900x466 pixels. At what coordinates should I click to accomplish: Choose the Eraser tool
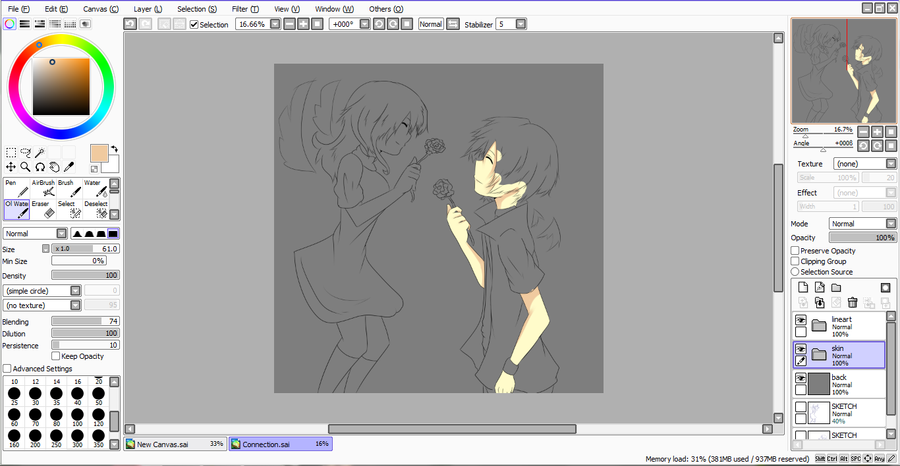click(44, 209)
